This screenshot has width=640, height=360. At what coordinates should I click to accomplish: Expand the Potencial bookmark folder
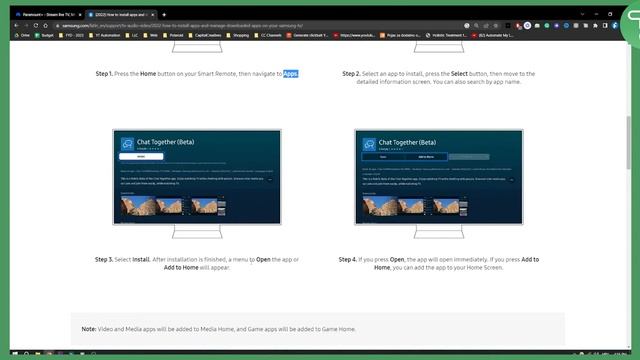173,36
